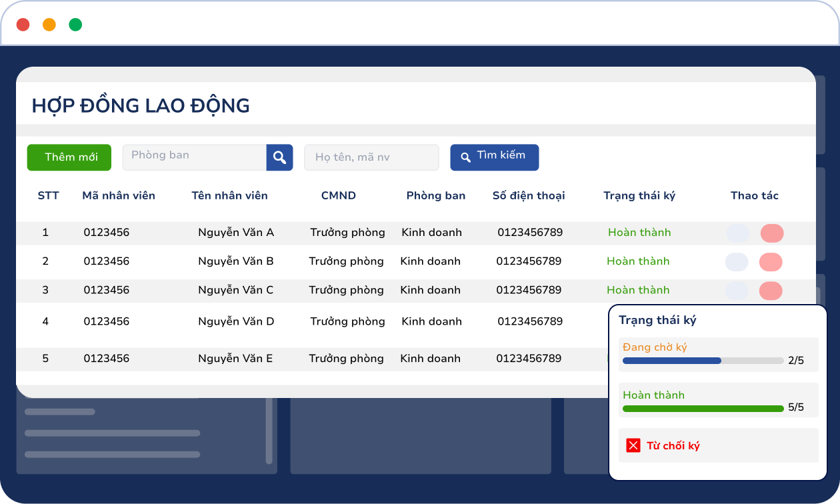Click the green Hoàn thành progress bar
Screen dimensions: 840x504
tap(703, 409)
